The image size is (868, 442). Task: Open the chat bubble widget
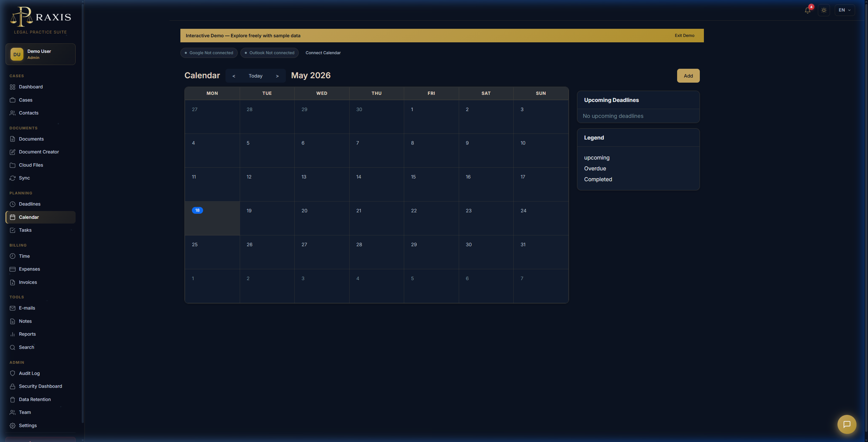point(847,424)
